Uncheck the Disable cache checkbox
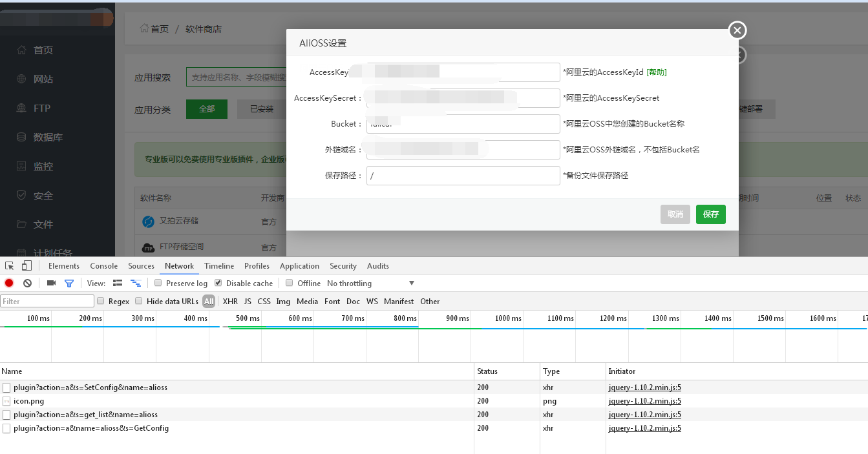Screen dimensions: 868x454 (218, 283)
